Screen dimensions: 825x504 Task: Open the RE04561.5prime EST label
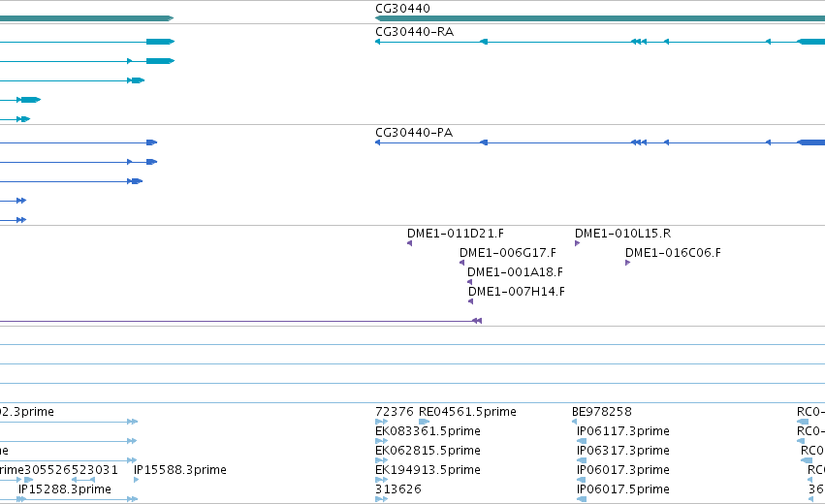point(467,411)
